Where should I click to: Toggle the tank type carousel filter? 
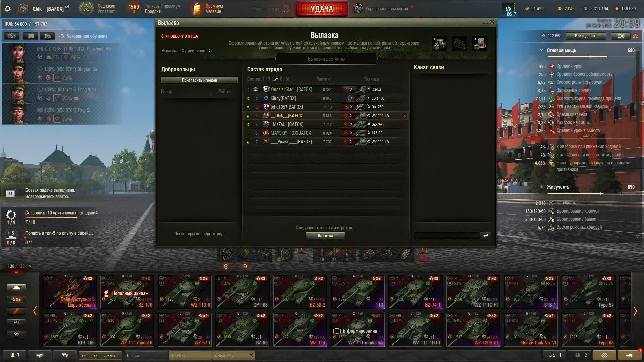16,288
